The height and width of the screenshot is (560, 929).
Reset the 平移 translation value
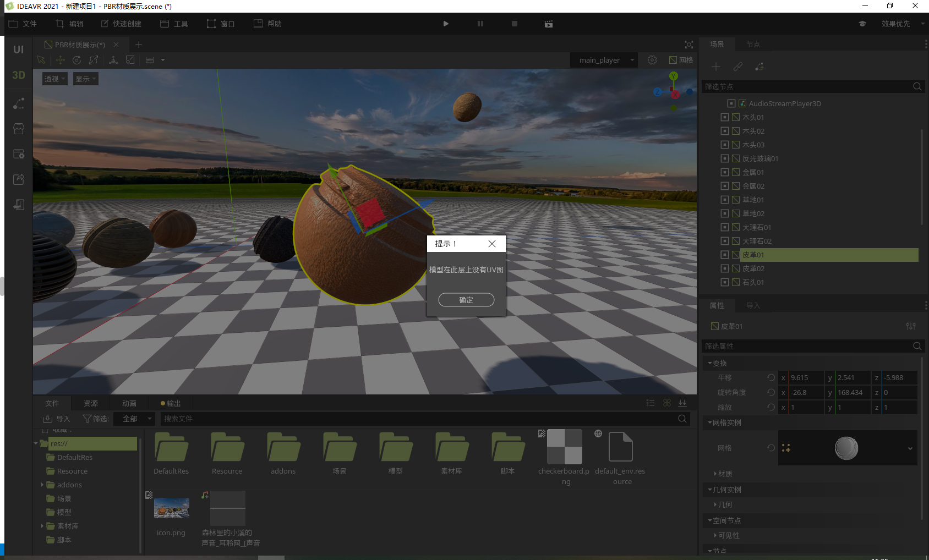coord(771,377)
